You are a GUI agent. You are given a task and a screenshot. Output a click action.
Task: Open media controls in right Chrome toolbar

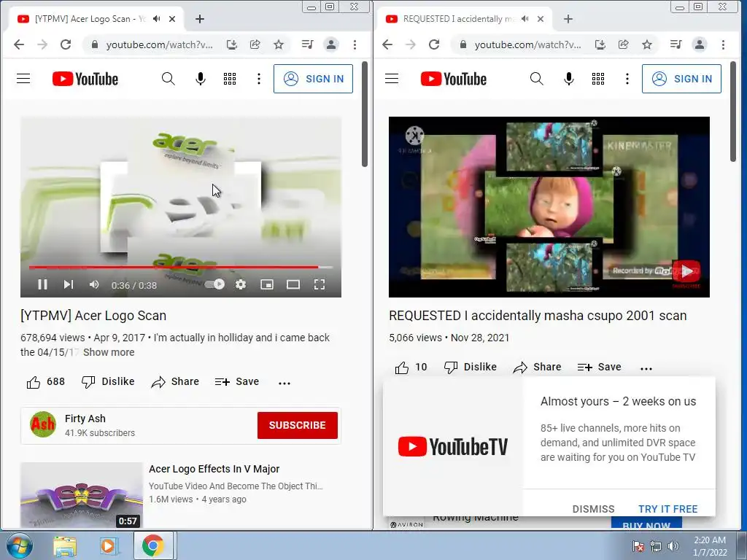(676, 44)
